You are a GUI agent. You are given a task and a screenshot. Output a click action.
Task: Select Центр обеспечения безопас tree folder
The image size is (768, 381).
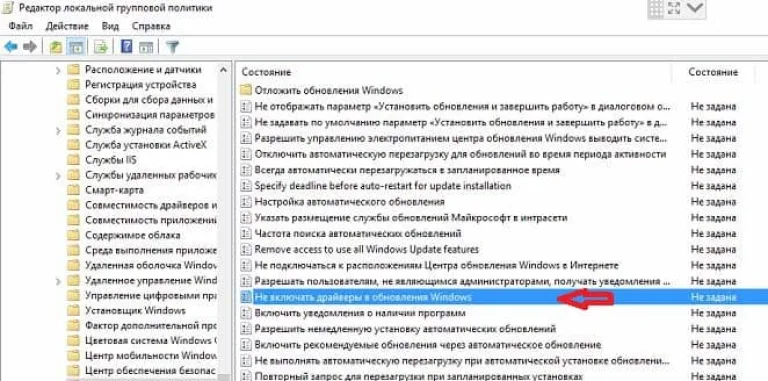(x=151, y=370)
